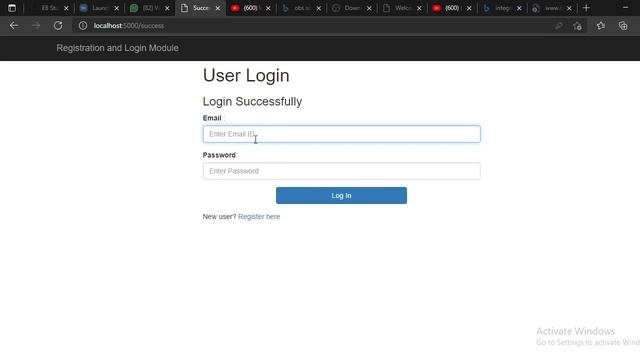Add this page to favorites with the star-plus icon
The width and height of the screenshot is (640, 360).
click(577, 26)
